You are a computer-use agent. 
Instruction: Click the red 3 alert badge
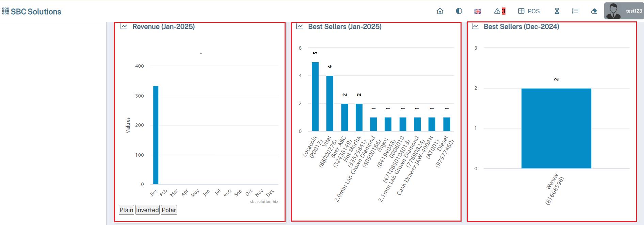(503, 11)
